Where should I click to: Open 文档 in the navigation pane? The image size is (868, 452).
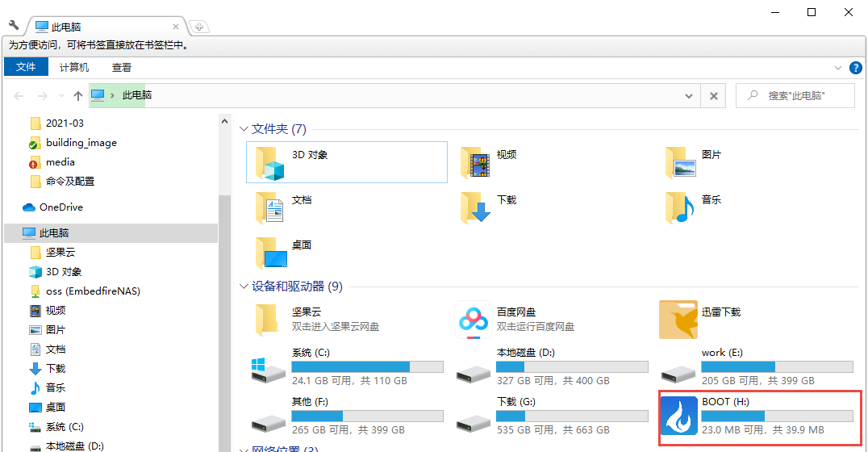tap(56, 349)
